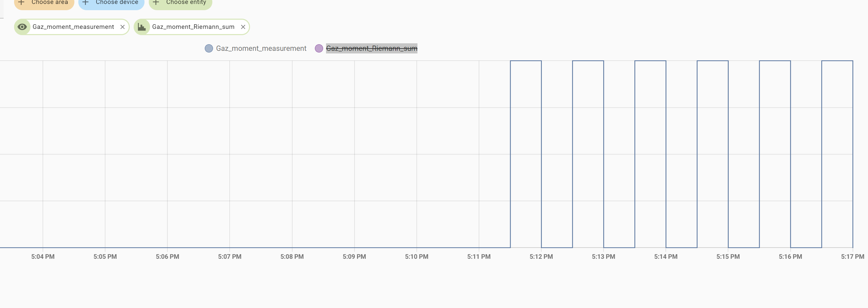Show the struck-through Gaz_moment_Riemann_sum legend series
868x308 pixels.
pos(371,49)
